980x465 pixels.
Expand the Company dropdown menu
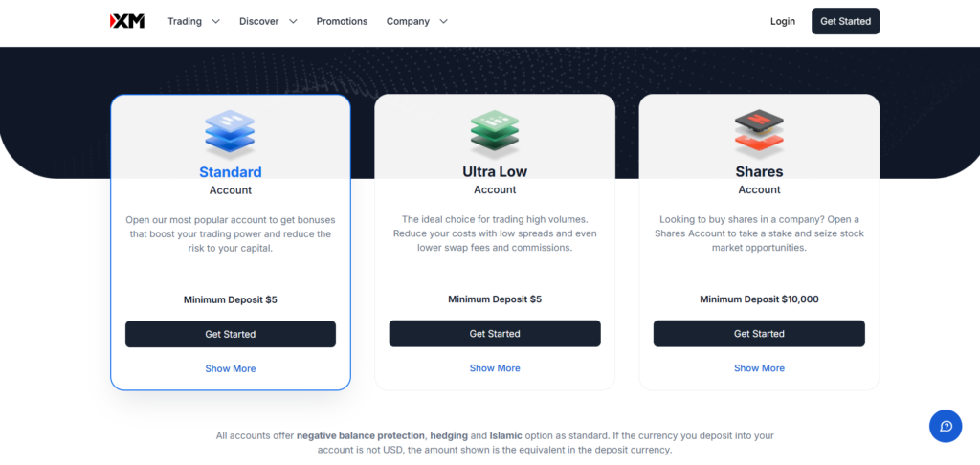(x=416, y=21)
